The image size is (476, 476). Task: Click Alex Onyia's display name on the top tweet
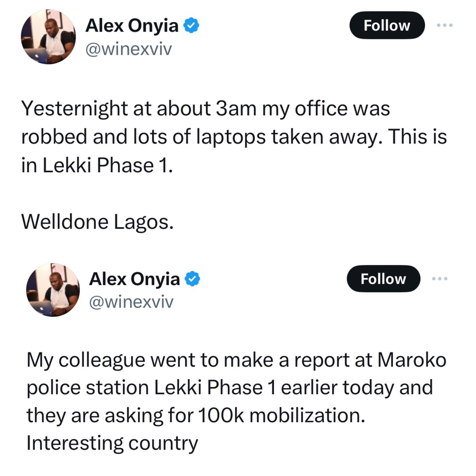[x=132, y=25]
